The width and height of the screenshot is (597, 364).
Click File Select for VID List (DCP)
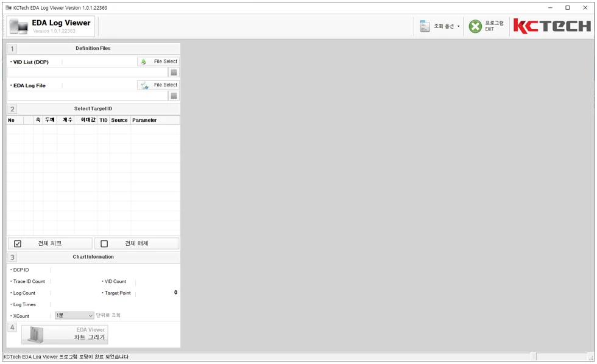point(158,61)
